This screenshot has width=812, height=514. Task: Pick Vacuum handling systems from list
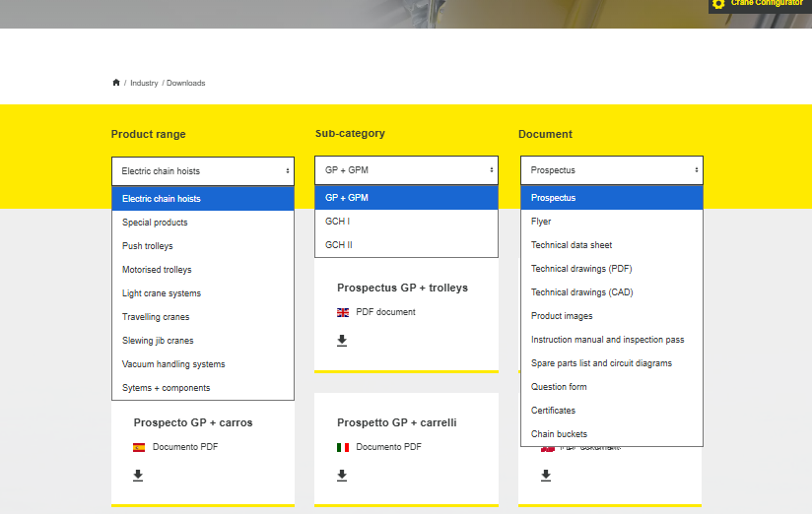pyautogui.click(x=173, y=364)
